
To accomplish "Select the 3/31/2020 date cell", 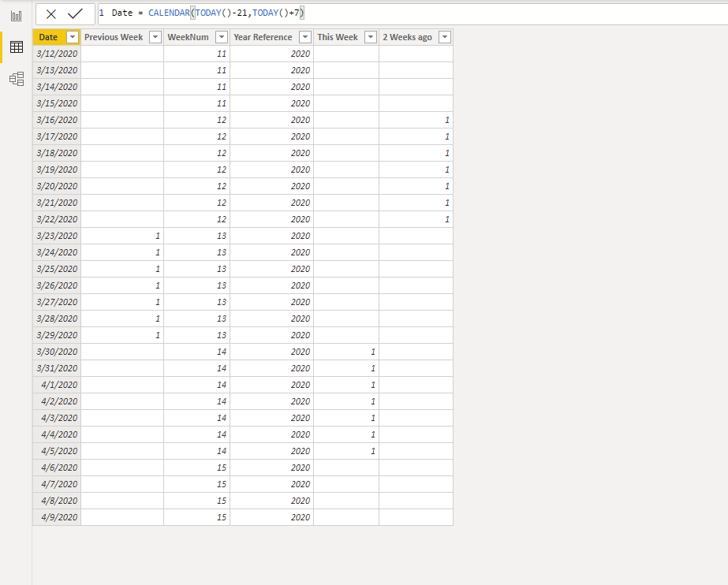I will pos(57,368).
